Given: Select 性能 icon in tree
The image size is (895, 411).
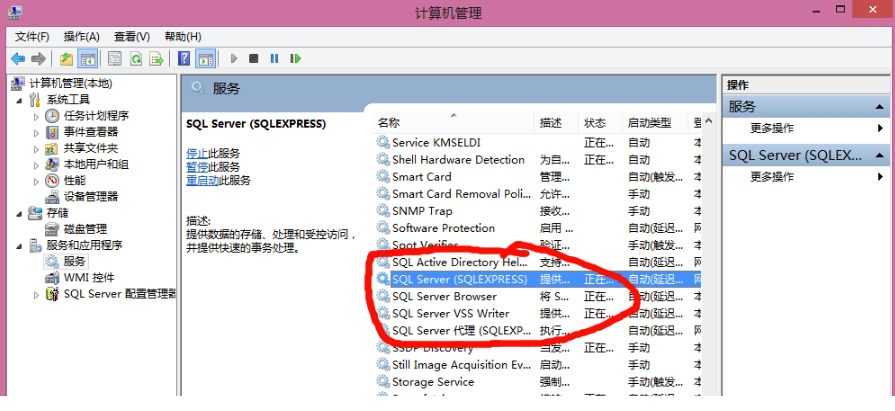Looking at the screenshot, I should click(52, 181).
